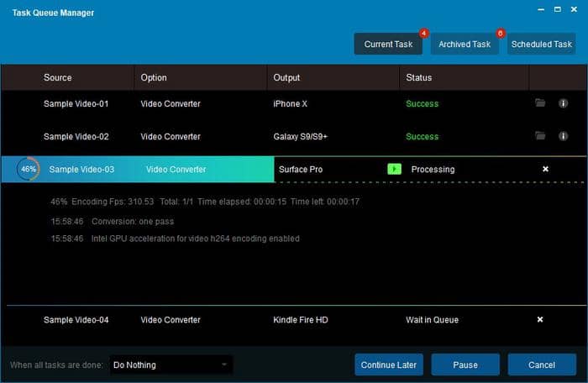Cancel the task queue
The height and width of the screenshot is (383, 588).
(x=542, y=365)
